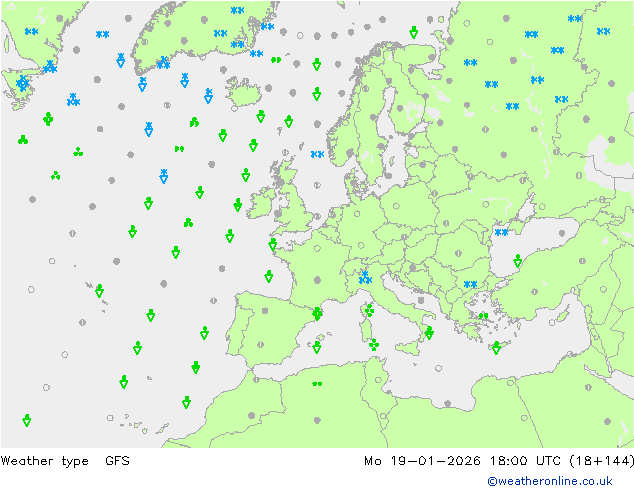Click the shower symbol south of Sardinia
Viewport: 634px width, 490px height.
click(374, 344)
